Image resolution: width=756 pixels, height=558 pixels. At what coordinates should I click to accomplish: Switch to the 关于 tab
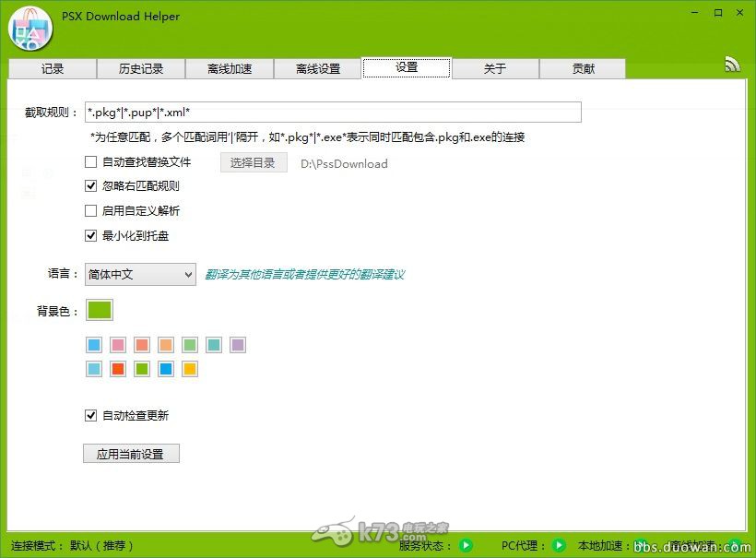495,67
